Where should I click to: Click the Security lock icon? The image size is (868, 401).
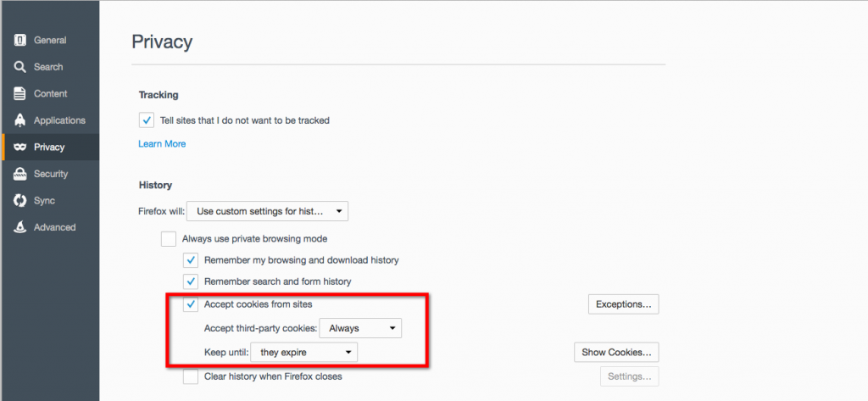click(x=20, y=173)
